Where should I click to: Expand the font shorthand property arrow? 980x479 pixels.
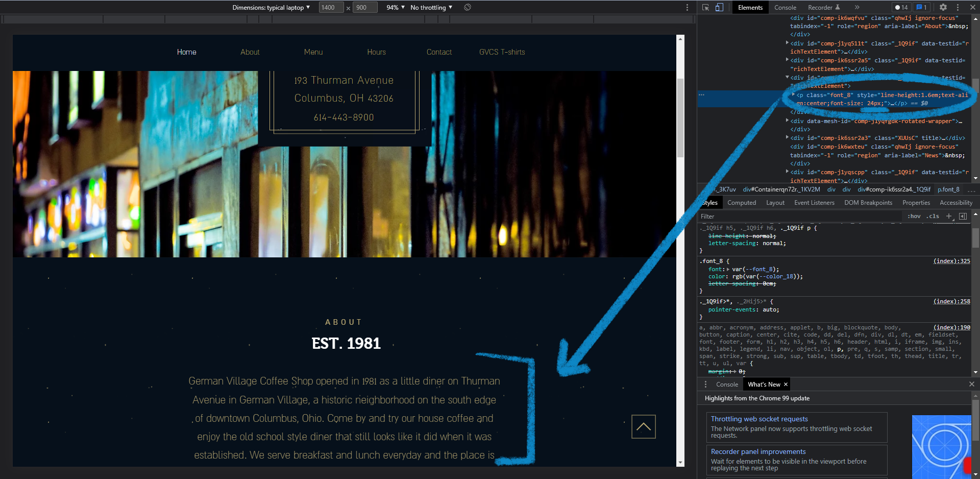pyautogui.click(x=728, y=269)
